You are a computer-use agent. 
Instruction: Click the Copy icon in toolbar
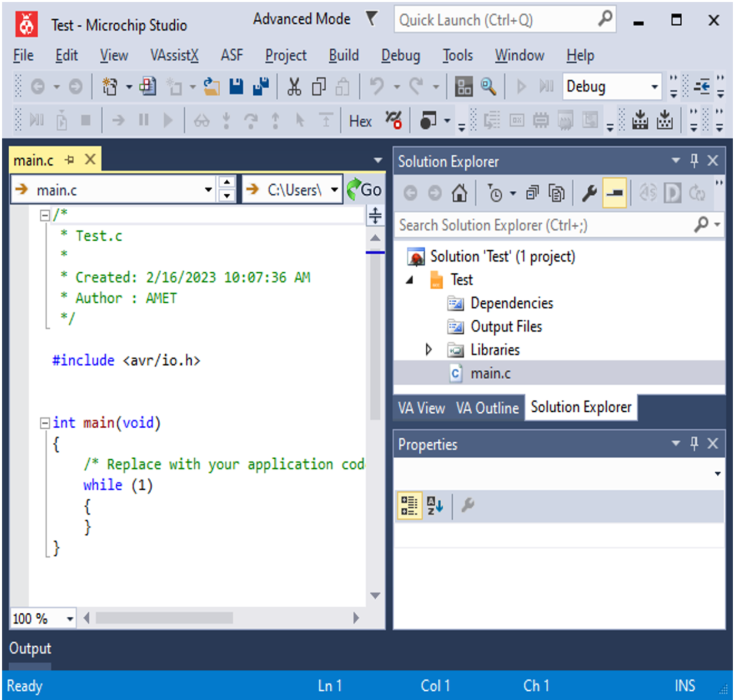tap(319, 87)
